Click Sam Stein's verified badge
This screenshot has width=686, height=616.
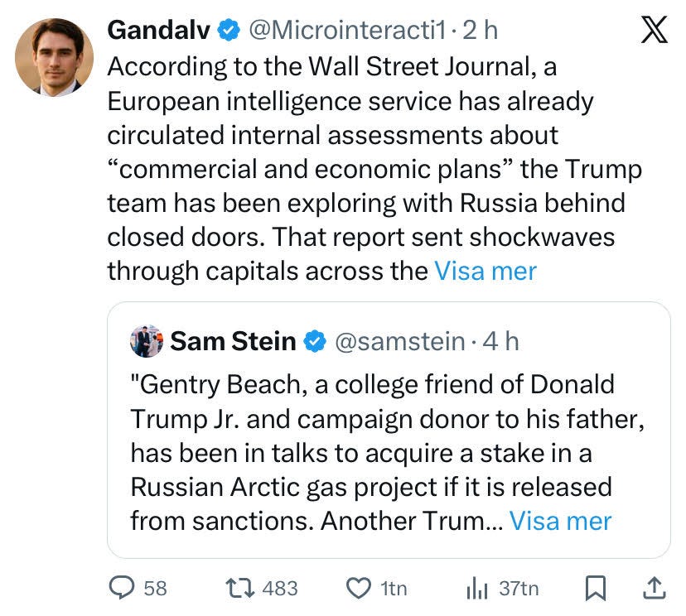[314, 341]
